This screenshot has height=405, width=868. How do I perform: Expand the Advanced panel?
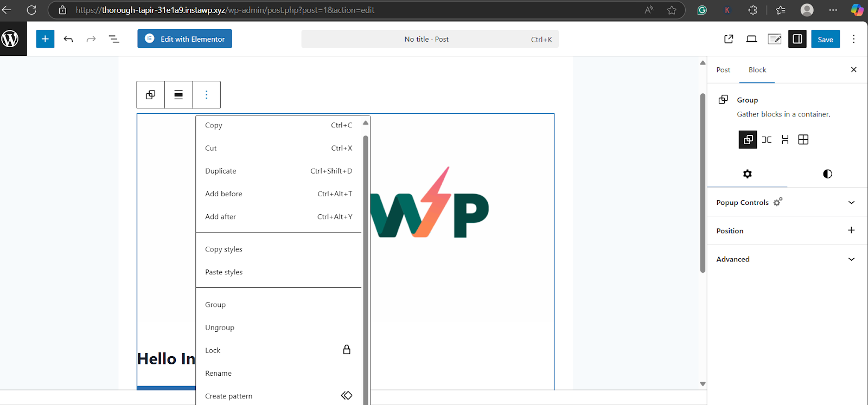click(787, 259)
